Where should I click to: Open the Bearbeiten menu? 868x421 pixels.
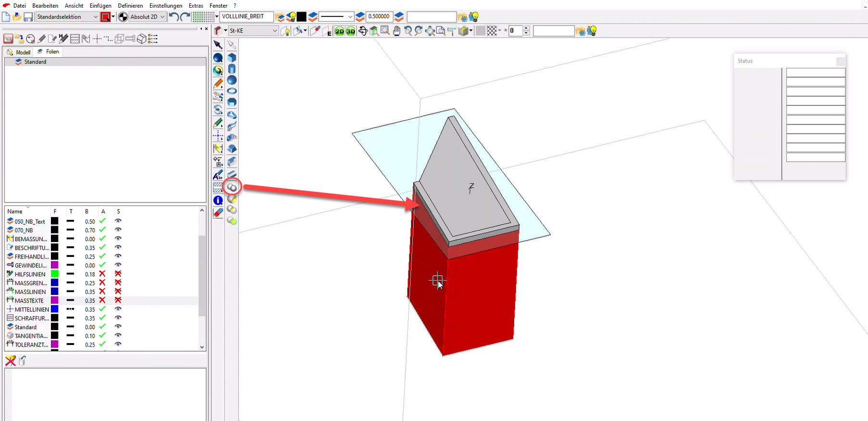click(45, 6)
